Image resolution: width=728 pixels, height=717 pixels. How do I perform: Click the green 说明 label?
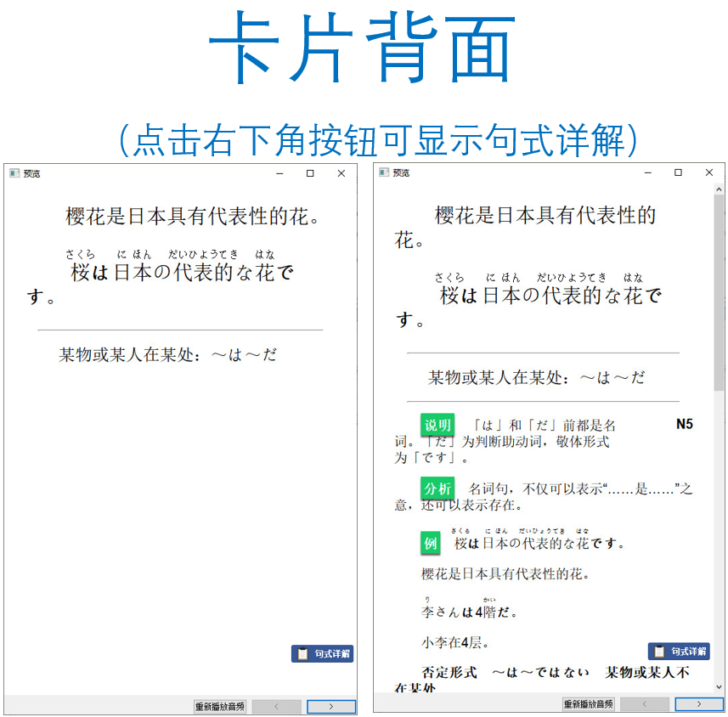(437, 425)
